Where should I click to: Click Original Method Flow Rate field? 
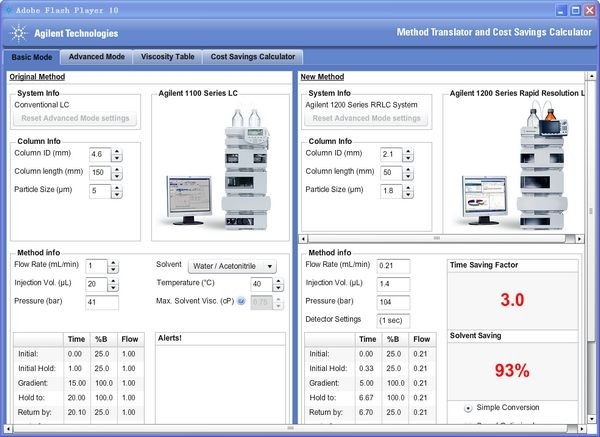point(96,266)
